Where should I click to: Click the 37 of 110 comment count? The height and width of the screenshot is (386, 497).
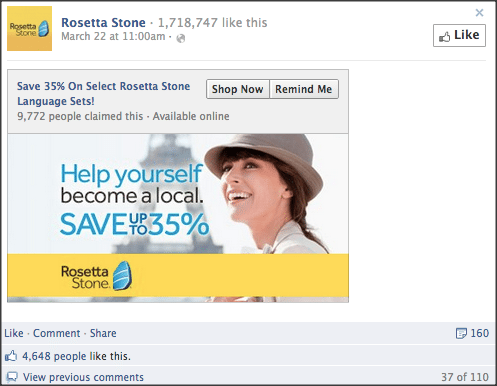pos(465,377)
